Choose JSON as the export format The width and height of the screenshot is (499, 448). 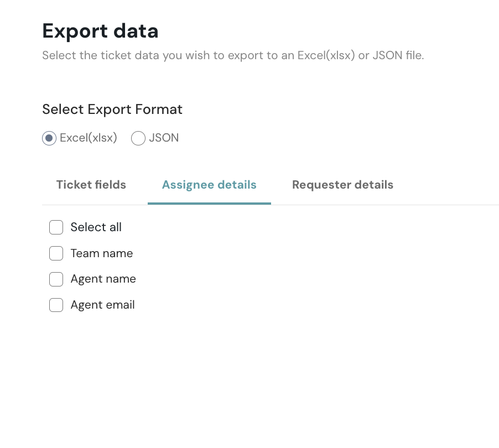click(138, 138)
